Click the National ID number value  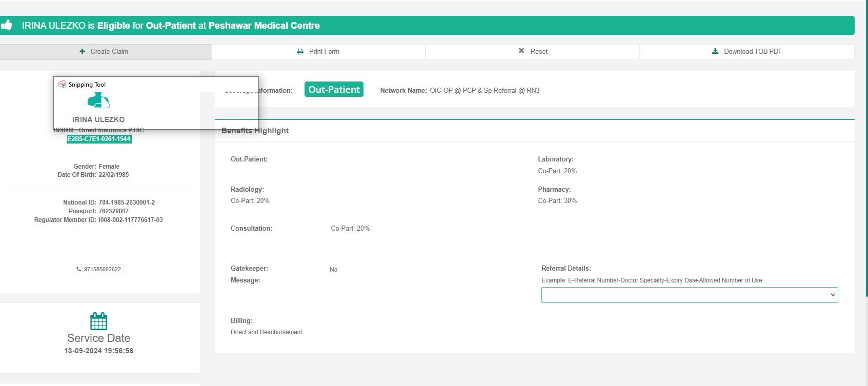coord(127,202)
